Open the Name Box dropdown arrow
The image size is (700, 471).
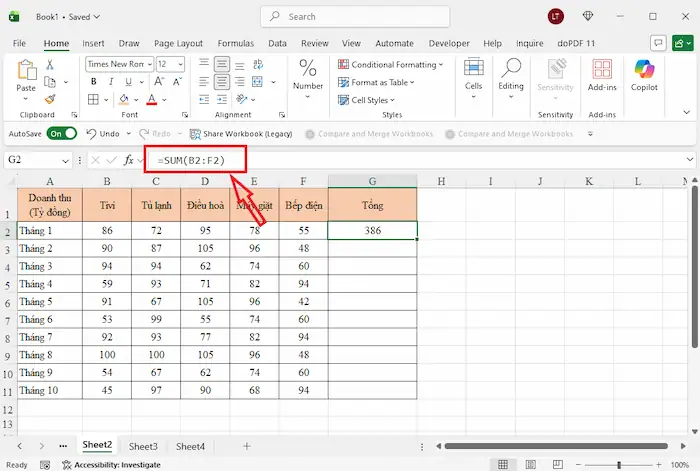pos(66,160)
